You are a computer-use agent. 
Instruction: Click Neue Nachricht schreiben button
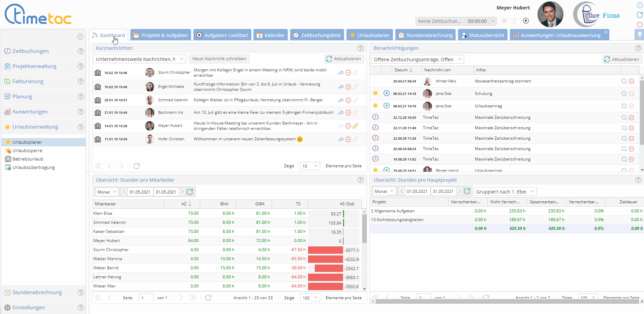coord(219,59)
